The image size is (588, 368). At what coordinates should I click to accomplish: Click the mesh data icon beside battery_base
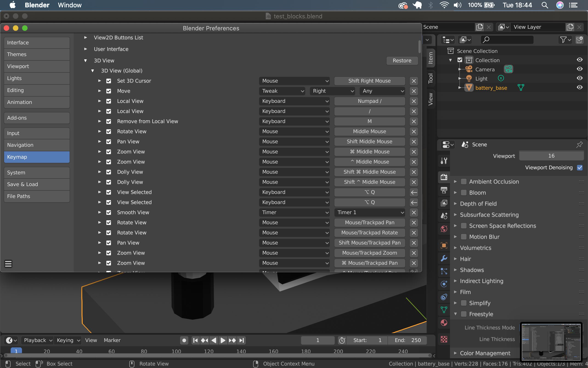coord(521,87)
